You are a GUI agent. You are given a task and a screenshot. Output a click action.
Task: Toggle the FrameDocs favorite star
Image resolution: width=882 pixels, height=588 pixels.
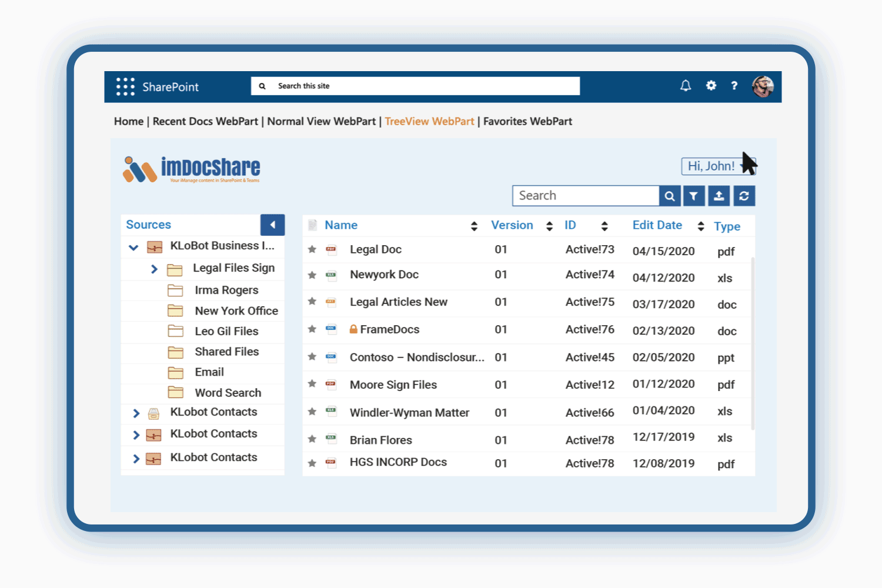(x=312, y=329)
